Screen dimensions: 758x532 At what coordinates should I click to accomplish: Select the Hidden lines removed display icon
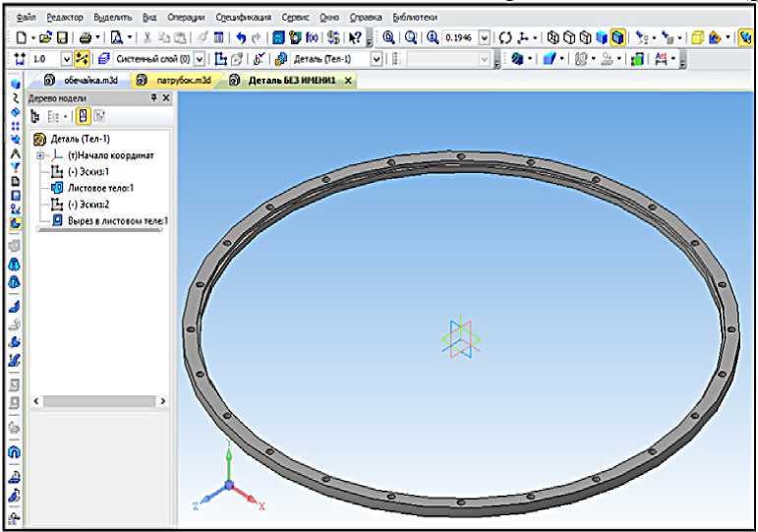click(569, 37)
